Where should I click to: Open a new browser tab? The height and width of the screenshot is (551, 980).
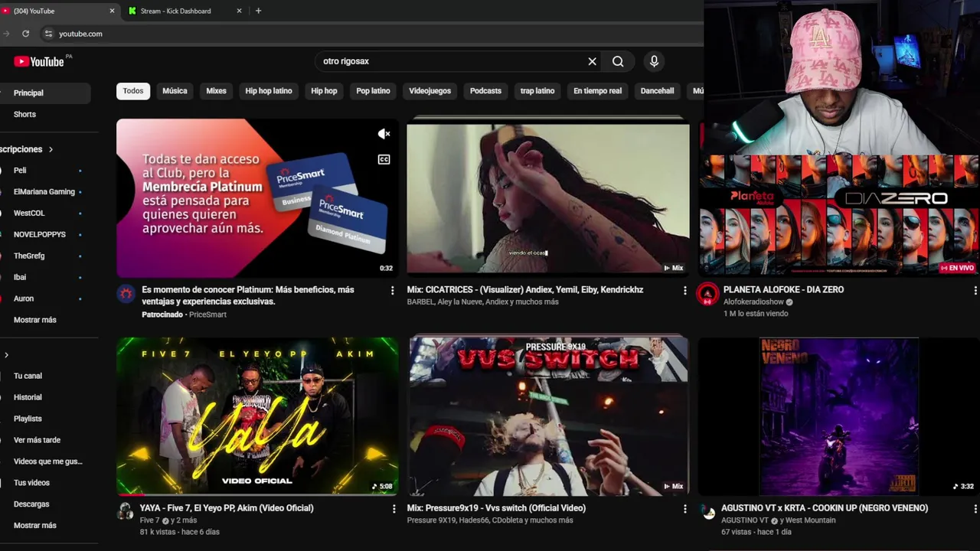[x=258, y=11]
